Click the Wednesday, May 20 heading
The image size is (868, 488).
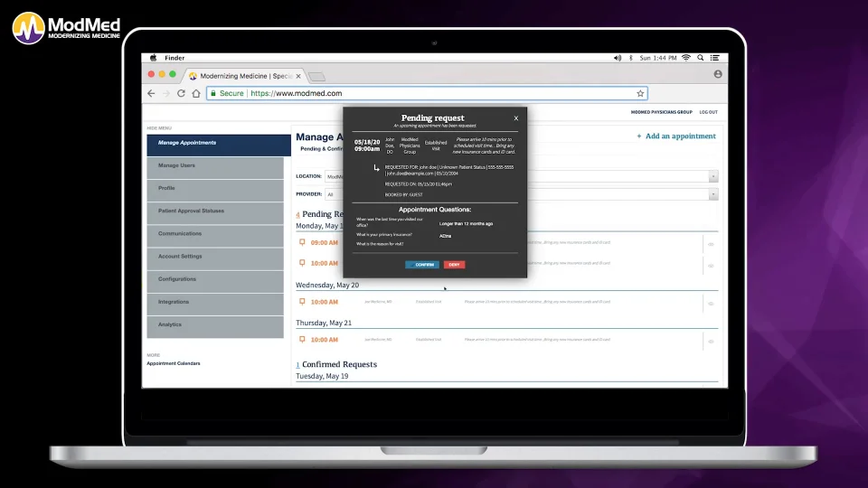tap(327, 285)
